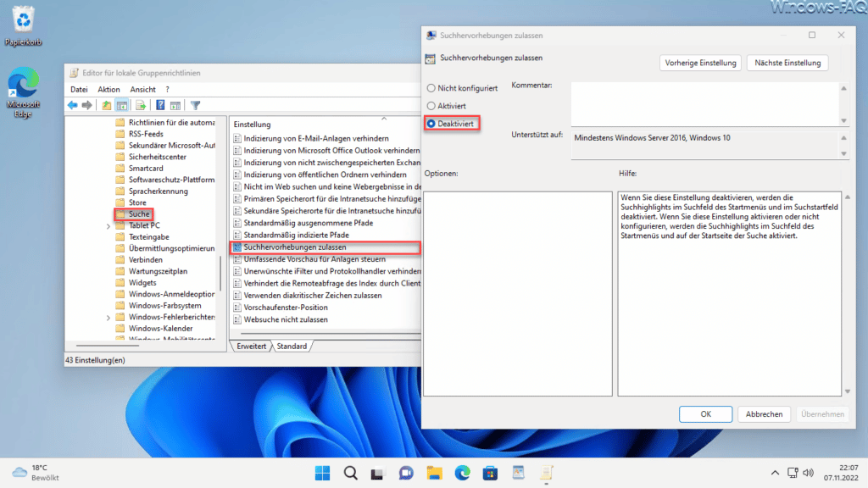This screenshot has height=488, width=868.
Task: Switch to the Standard tab
Action: [x=292, y=347]
